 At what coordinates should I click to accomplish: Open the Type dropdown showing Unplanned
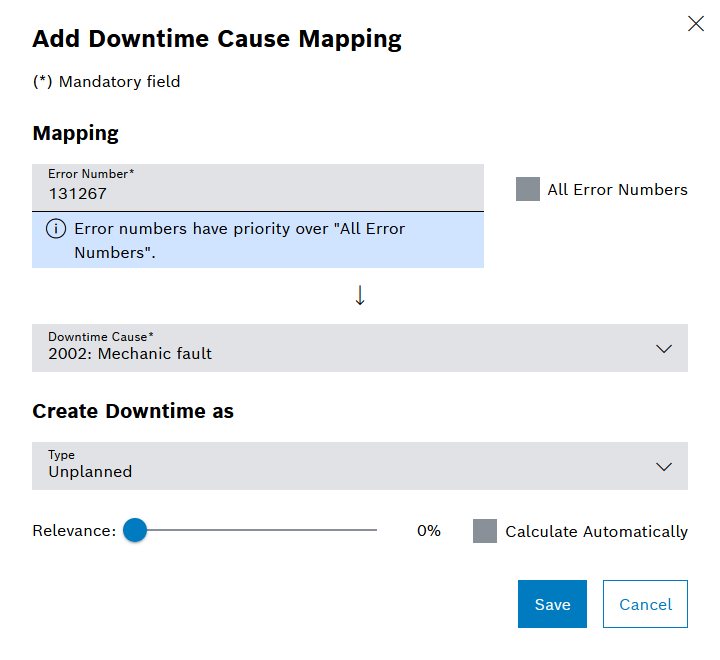(x=360, y=466)
